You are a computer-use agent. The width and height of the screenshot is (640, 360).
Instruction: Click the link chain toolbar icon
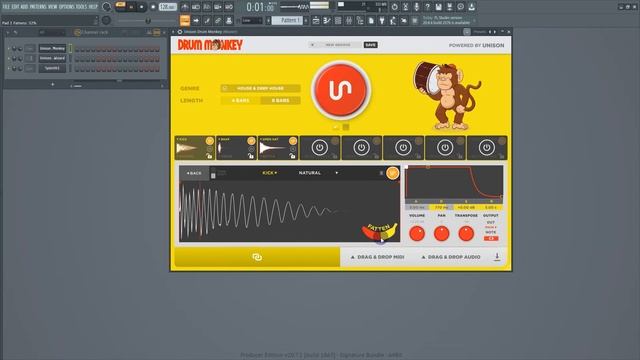(x=218, y=20)
